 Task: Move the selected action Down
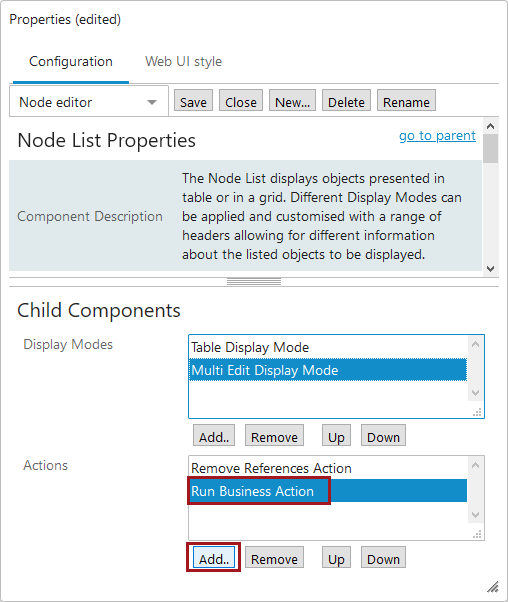coord(383,557)
